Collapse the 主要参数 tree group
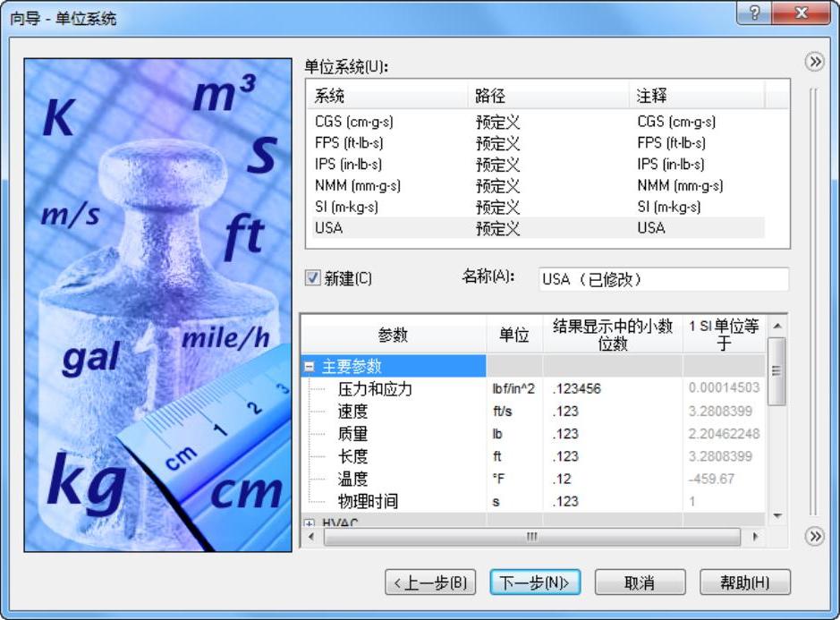The image size is (840, 620). click(x=310, y=367)
